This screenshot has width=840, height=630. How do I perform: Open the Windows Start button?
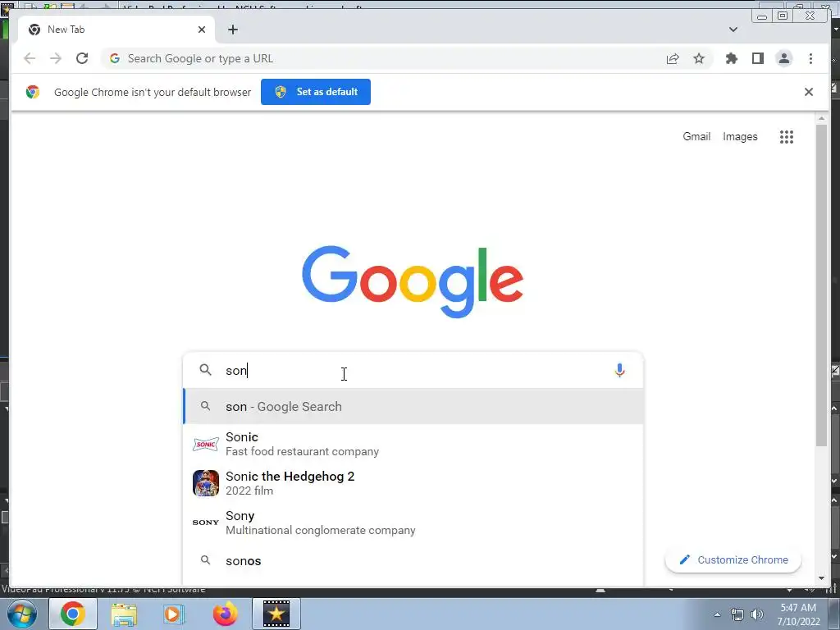21,614
